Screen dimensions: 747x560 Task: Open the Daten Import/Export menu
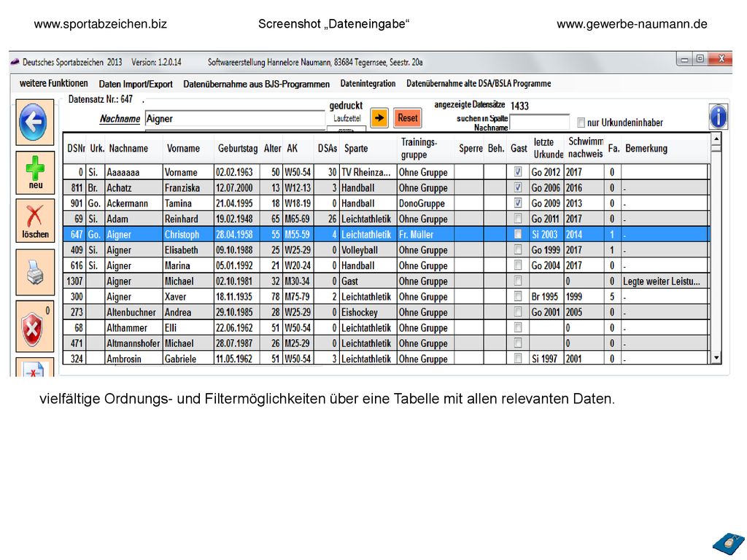pyautogui.click(x=136, y=84)
